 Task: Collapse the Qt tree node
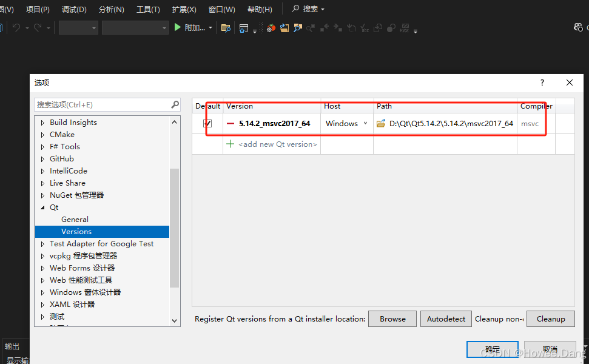click(x=42, y=207)
